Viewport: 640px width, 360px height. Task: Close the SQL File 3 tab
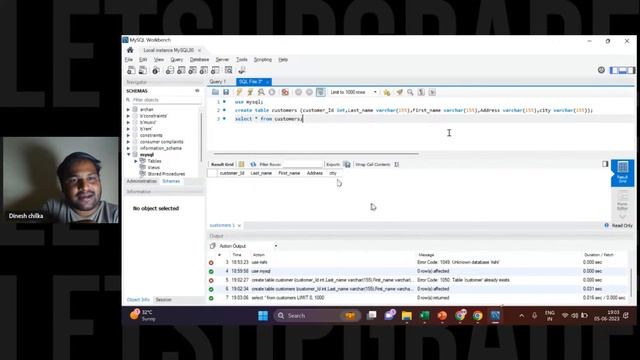(267, 82)
